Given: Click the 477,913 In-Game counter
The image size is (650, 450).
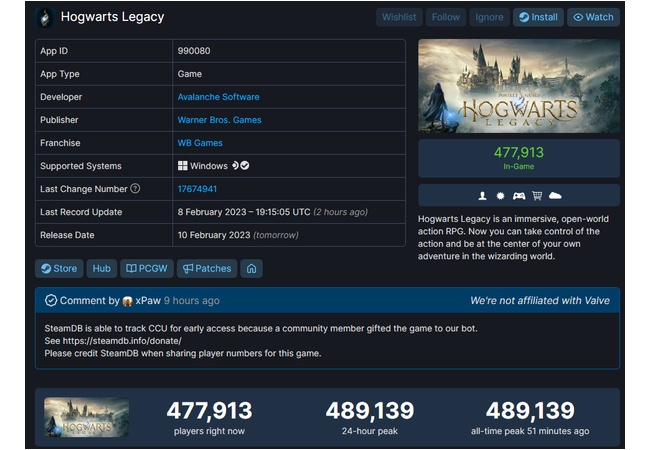Looking at the screenshot, I should (519, 158).
